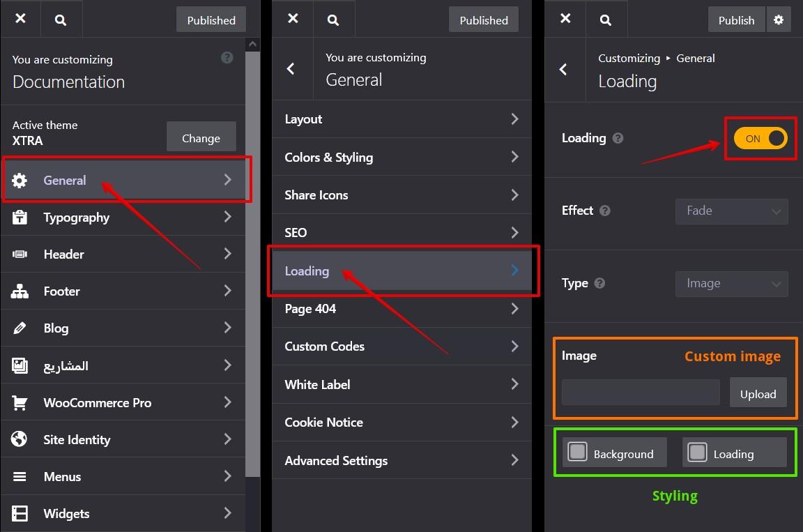This screenshot has height=532, width=803.
Task: Click the help icon beside Loading label
Action: click(x=618, y=139)
